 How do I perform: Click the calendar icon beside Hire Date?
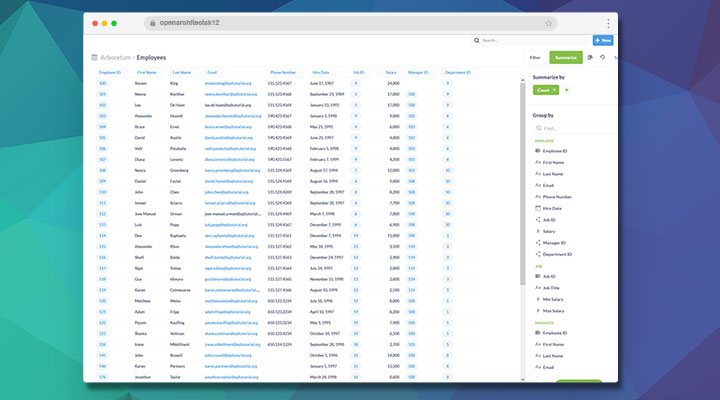point(538,208)
